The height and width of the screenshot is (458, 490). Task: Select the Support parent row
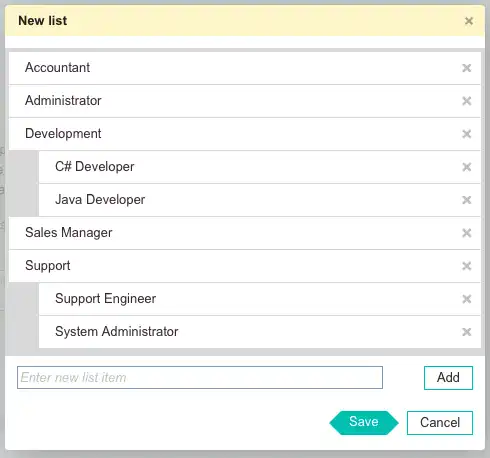coord(245,266)
